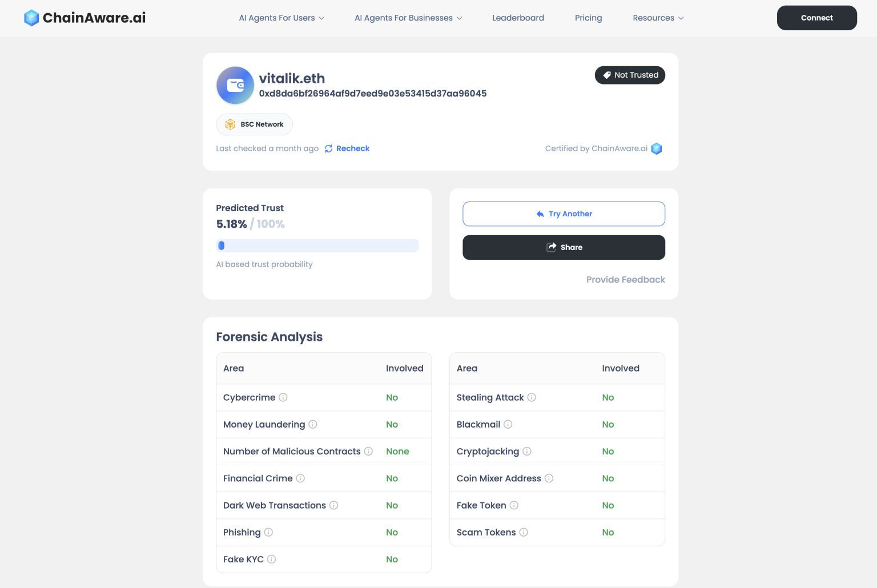Click the Forensic Analysis heading
Screen dimensions: 877x588
[269, 337]
